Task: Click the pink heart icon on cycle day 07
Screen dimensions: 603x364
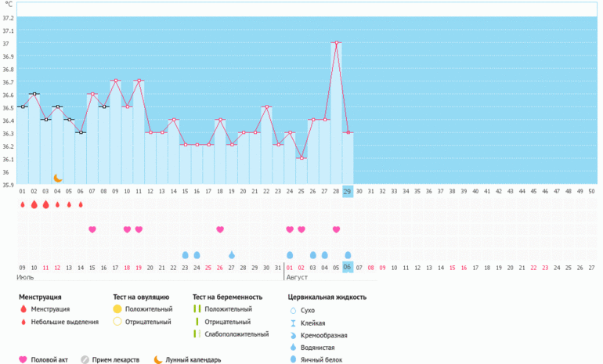Action: pyautogui.click(x=92, y=229)
